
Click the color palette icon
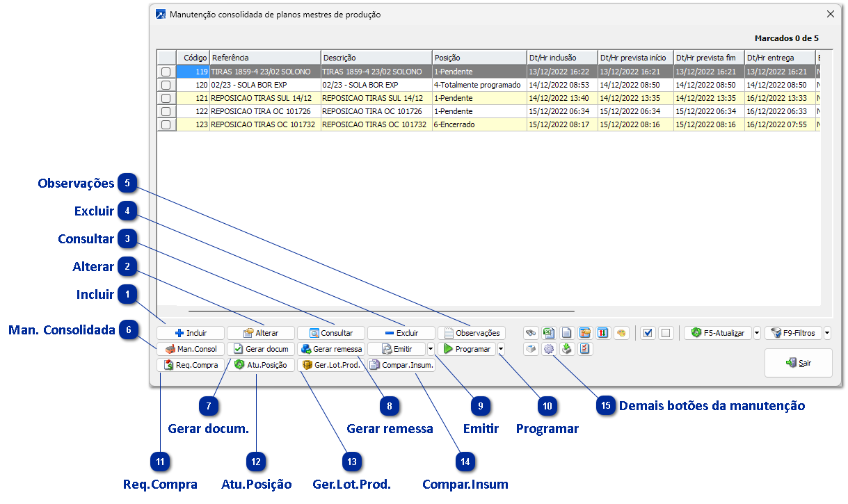pyautogui.click(x=621, y=333)
